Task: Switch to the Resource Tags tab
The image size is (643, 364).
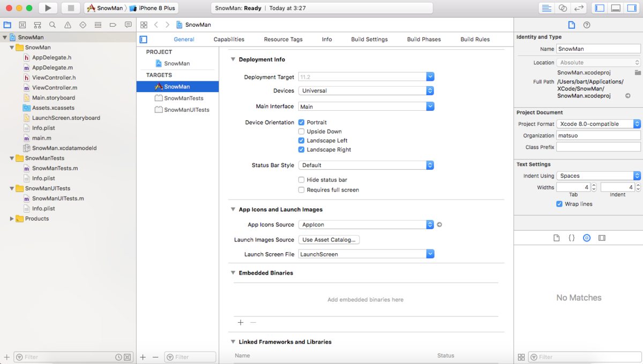Action: (283, 39)
